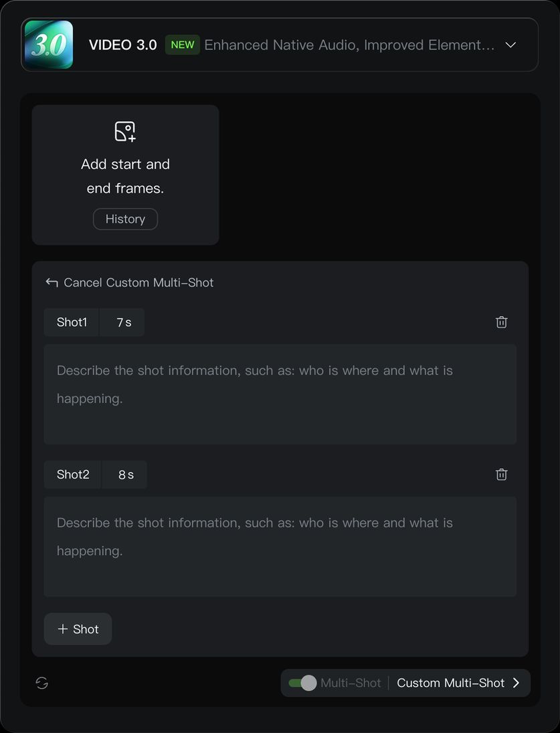Delete Shot1 with trash icon
560x733 pixels.
click(501, 322)
